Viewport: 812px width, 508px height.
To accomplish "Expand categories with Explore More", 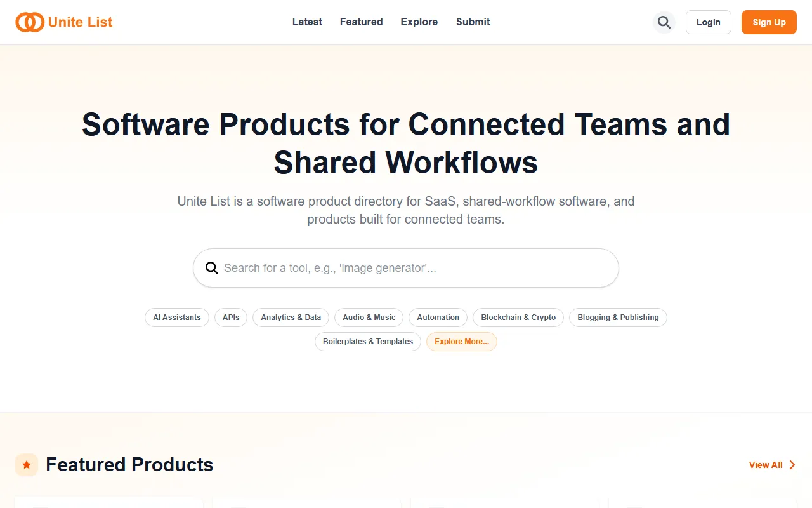I will pyautogui.click(x=461, y=342).
